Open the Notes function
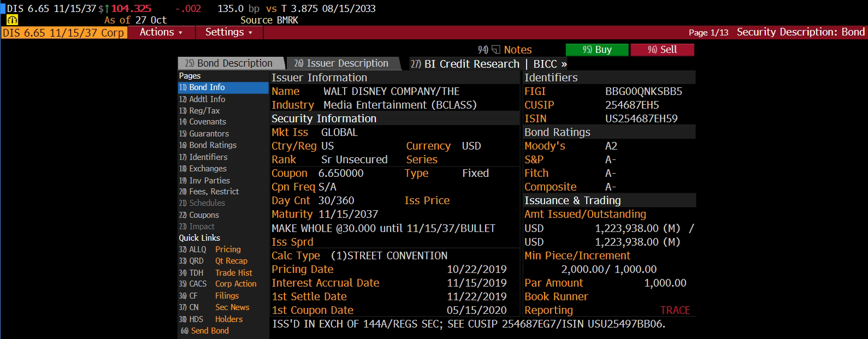 click(x=505, y=50)
